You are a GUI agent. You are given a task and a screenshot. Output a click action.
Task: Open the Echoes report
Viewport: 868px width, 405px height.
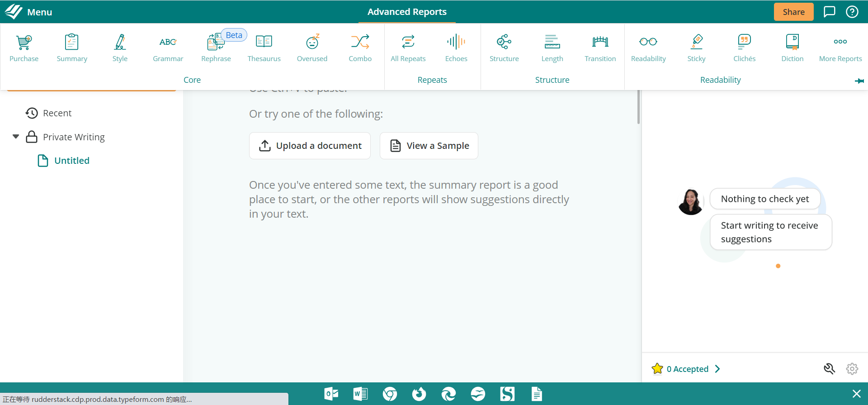(x=456, y=48)
